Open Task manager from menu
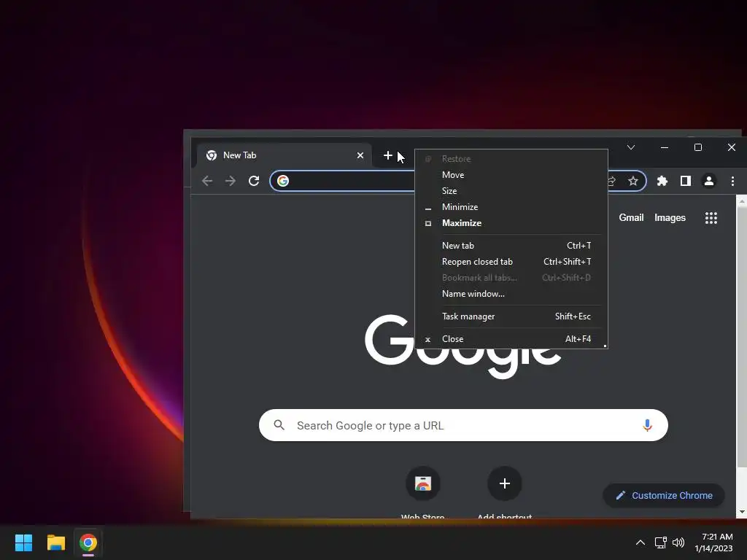 [x=511, y=316]
